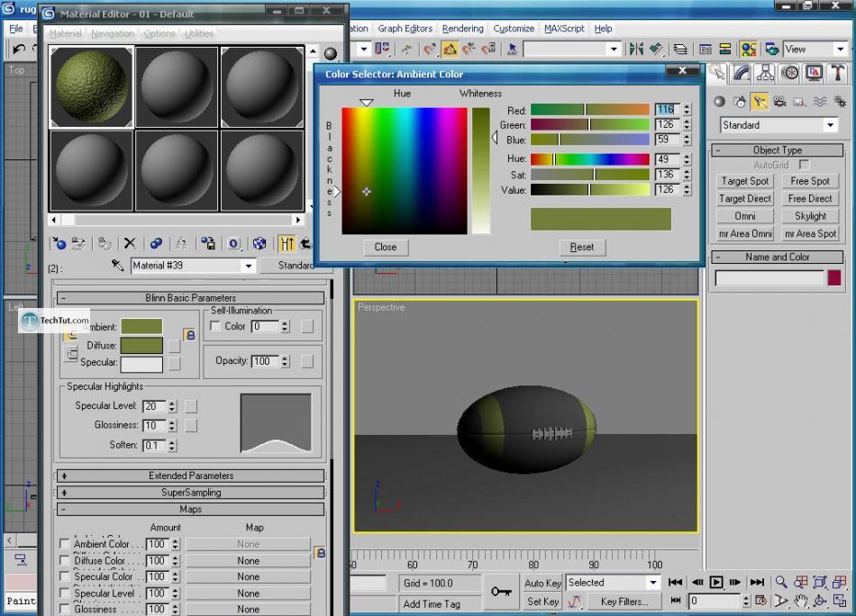This screenshot has height=616, width=856.
Task: Open Standard lights type dropdown
Action: click(x=831, y=125)
